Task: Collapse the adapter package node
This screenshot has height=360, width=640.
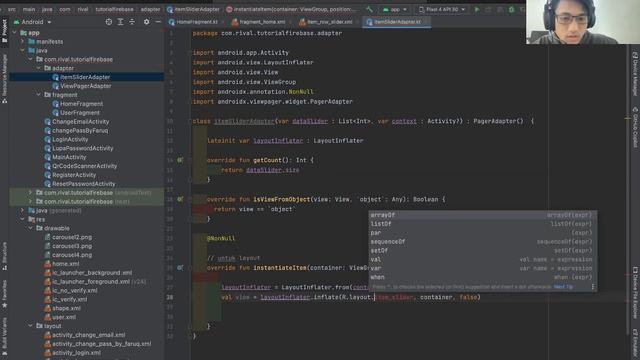Action: pyautogui.click(x=39, y=68)
